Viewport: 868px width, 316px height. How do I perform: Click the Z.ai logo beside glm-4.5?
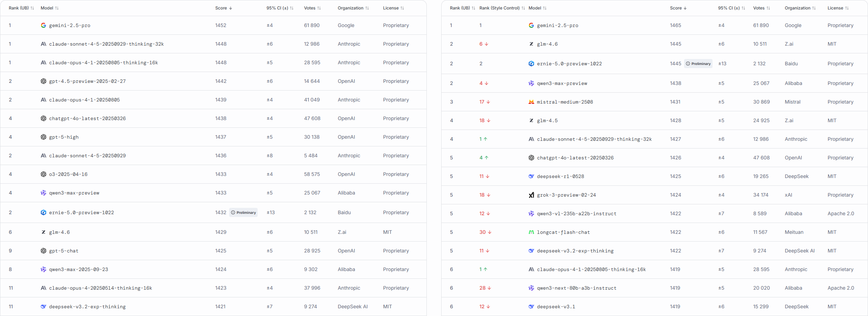click(x=531, y=120)
